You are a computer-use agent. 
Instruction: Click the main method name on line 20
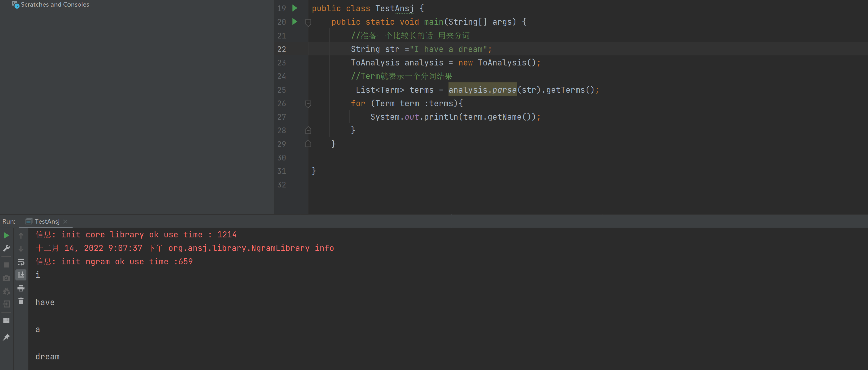[434, 22]
